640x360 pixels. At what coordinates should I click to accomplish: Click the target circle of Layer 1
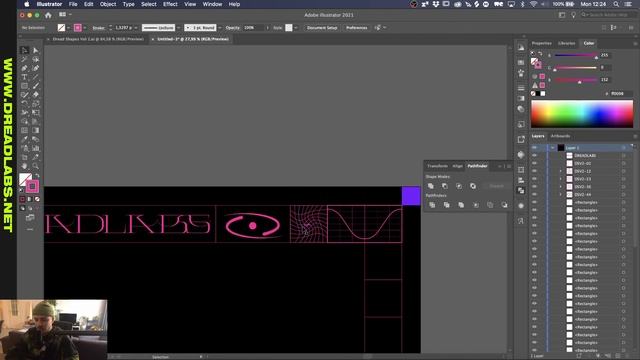pos(624,148)
